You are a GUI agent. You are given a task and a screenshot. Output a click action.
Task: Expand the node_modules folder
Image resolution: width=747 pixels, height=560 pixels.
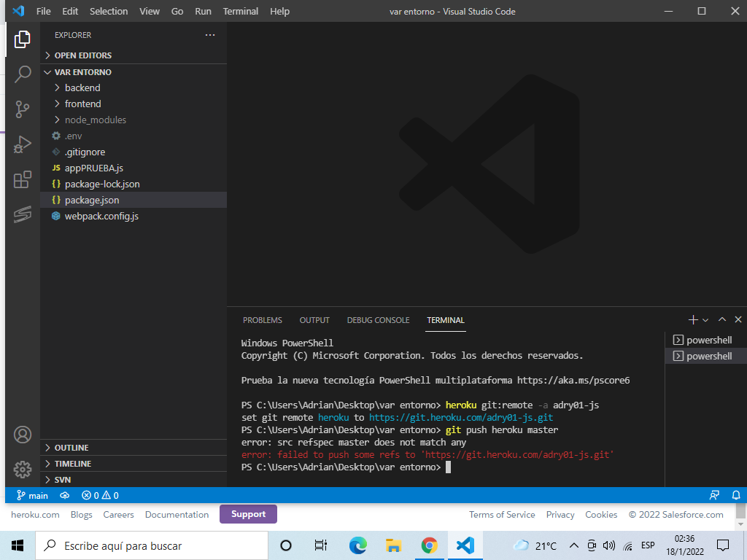click(133, 120)
